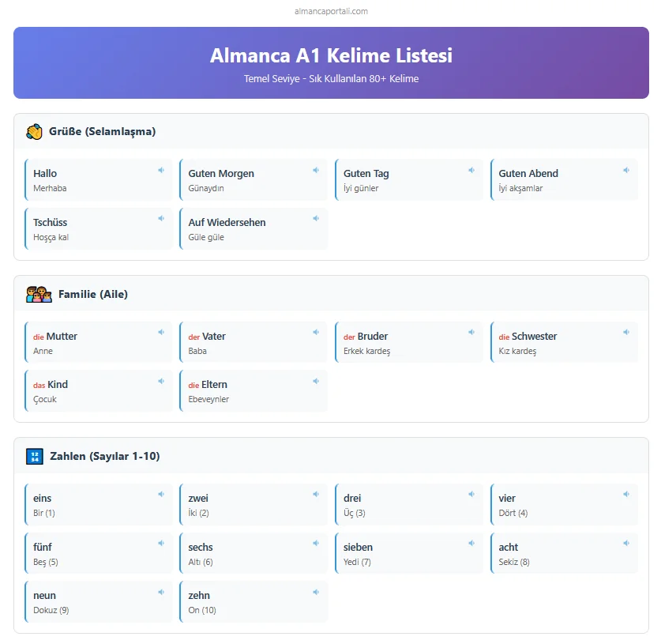
Task: Listen to the number zehn
Action: click(316, 592)
